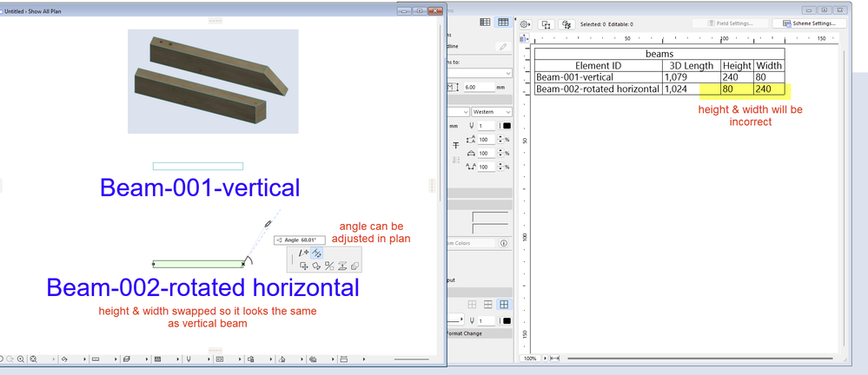Click the row height field showing 6.00
This screenshot has height=375, width=868.
pyautogui.click(x=479, y=87)
